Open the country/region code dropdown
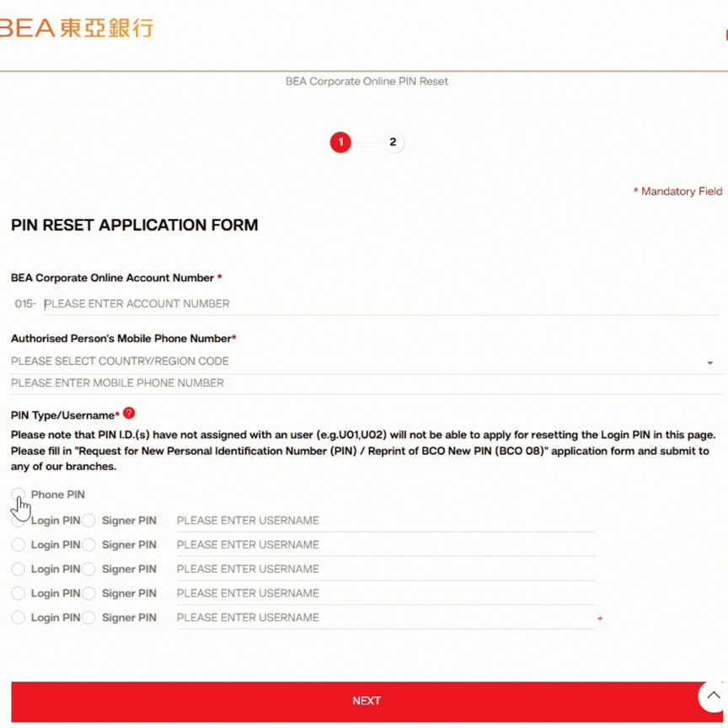728x728 pixels. [367, 361]
